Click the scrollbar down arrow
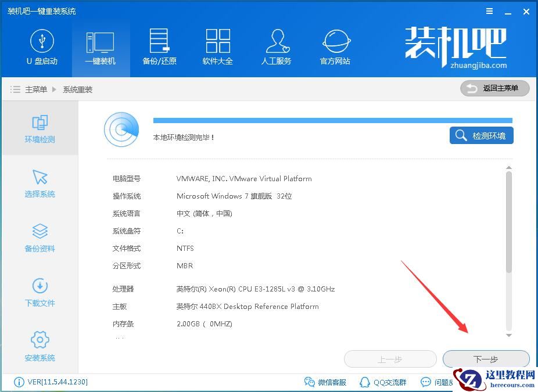 pyautogui.click(x=509, y=336)
